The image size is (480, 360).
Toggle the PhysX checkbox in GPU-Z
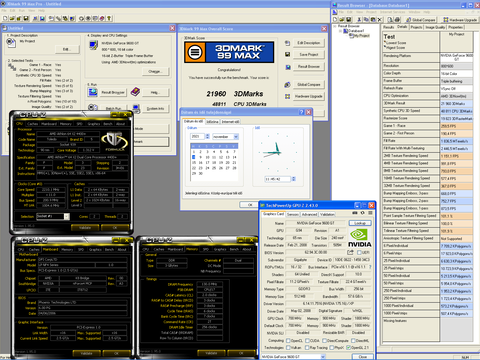click(x=332, y=348)
